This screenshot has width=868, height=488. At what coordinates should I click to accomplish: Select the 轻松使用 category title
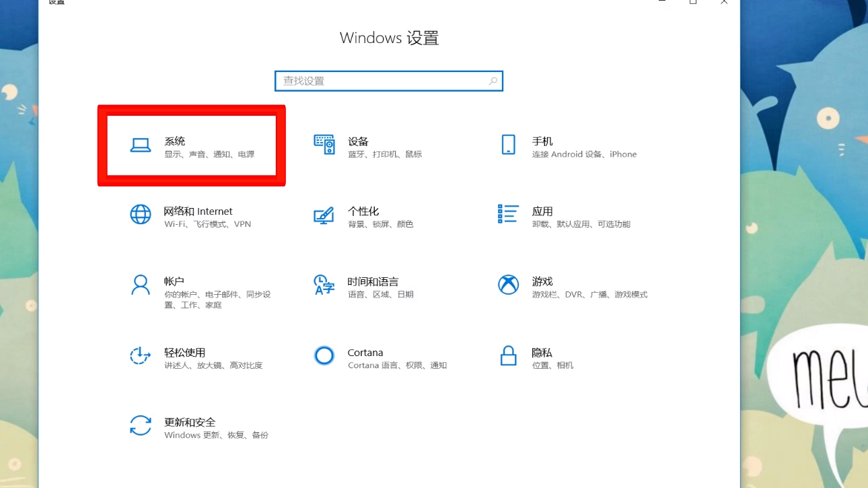(184, 352)
